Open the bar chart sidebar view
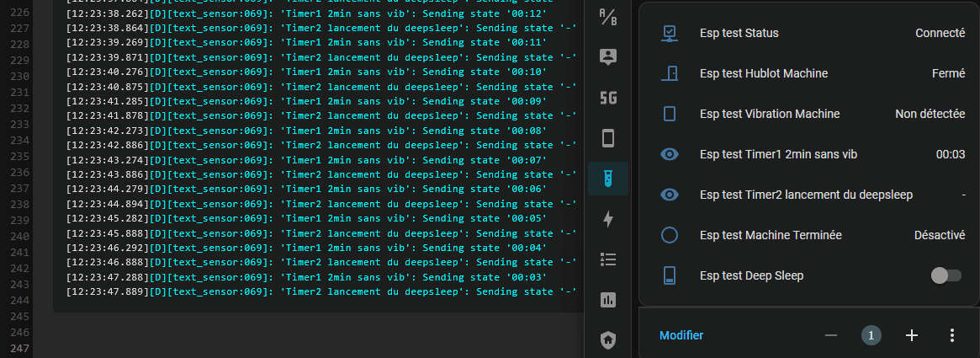The width and height of the screenshot is (980, 358). point(608,299)
